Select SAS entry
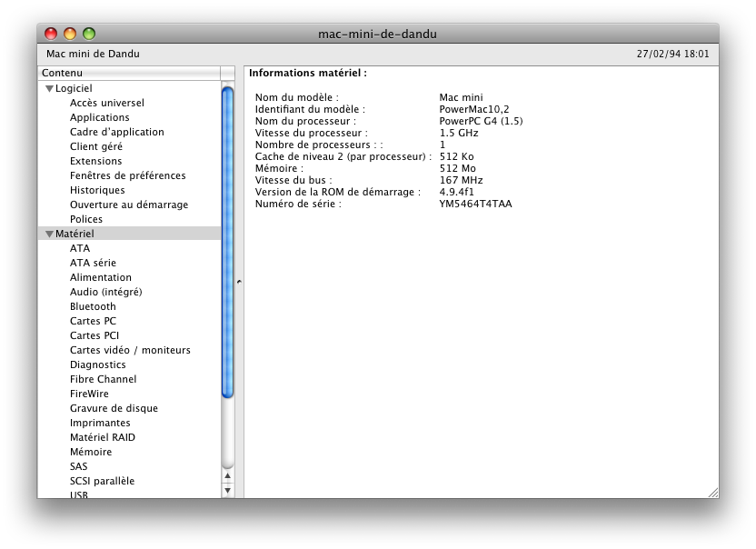 pyautogui.click(x=78, y=466)
